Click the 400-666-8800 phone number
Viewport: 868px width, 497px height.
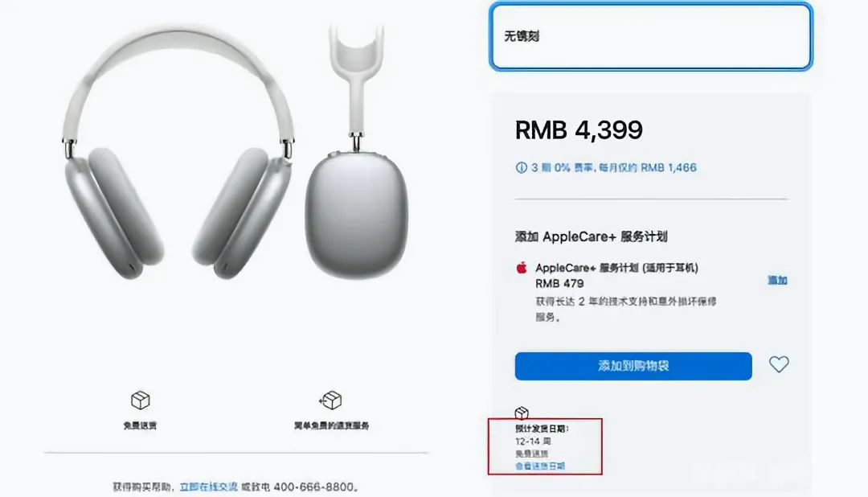coord(314,487)
